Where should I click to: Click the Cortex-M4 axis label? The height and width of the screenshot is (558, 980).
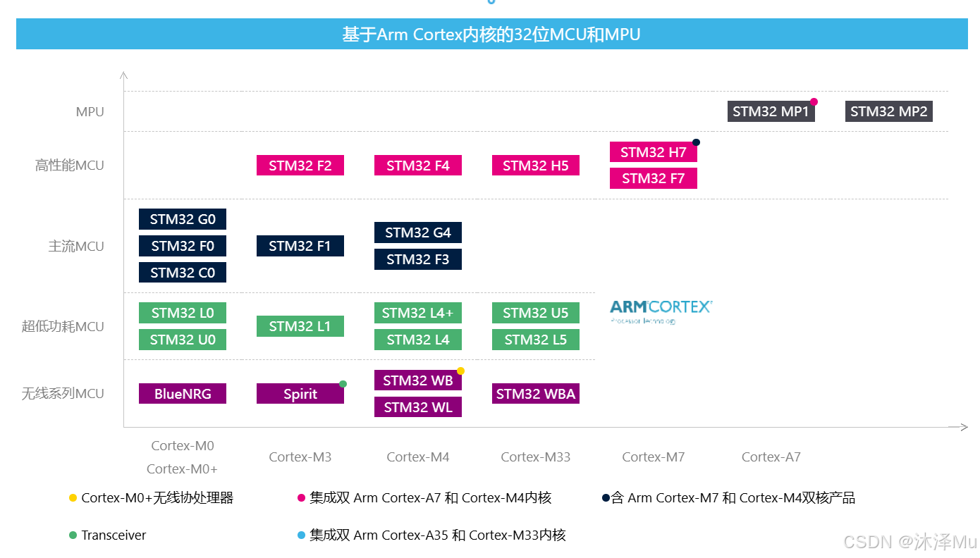click(418, 457)
